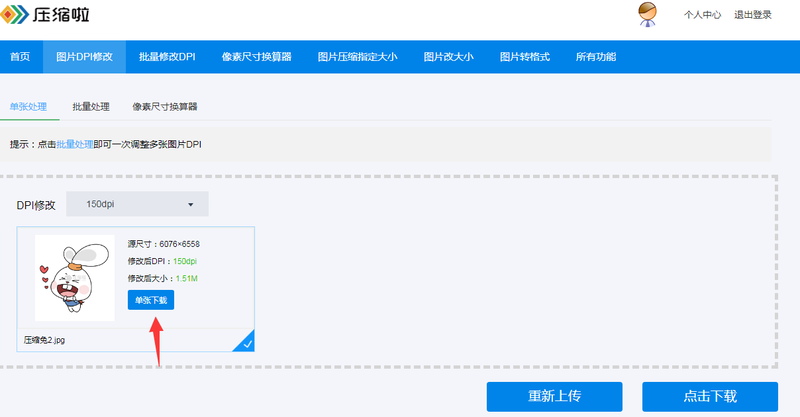Toggle the blue checkmark on image card
Viewport: 800px width, 417px height.
pyautogui.click(x=245, y=342)
